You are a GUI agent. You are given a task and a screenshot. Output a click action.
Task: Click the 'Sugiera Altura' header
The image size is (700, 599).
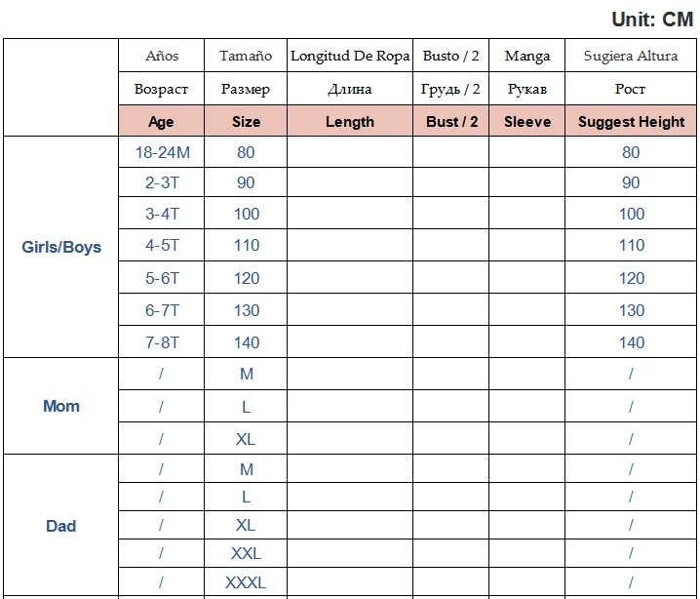(x=631, y=56)
